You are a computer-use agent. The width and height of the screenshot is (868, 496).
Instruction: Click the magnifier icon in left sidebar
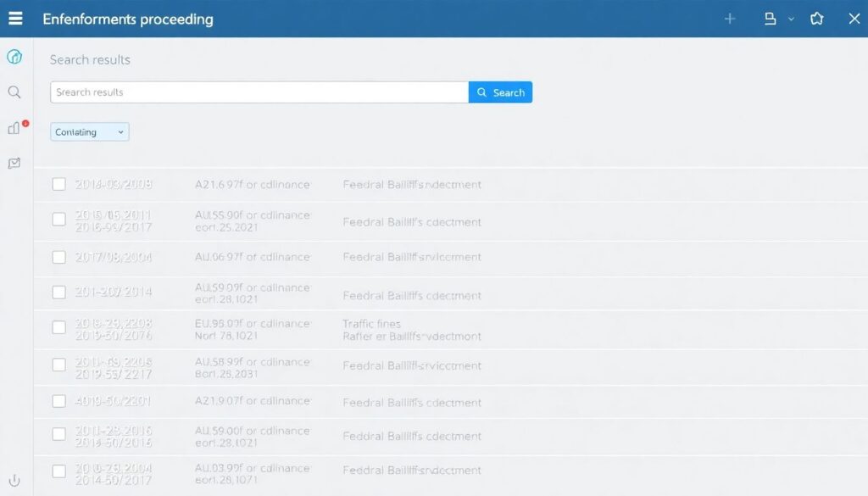[x=14, y=92]
